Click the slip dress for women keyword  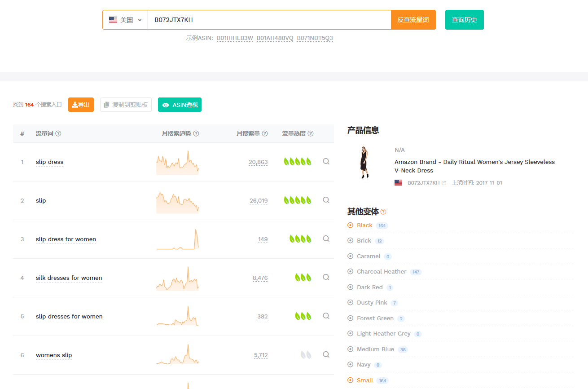click(66, 239)
